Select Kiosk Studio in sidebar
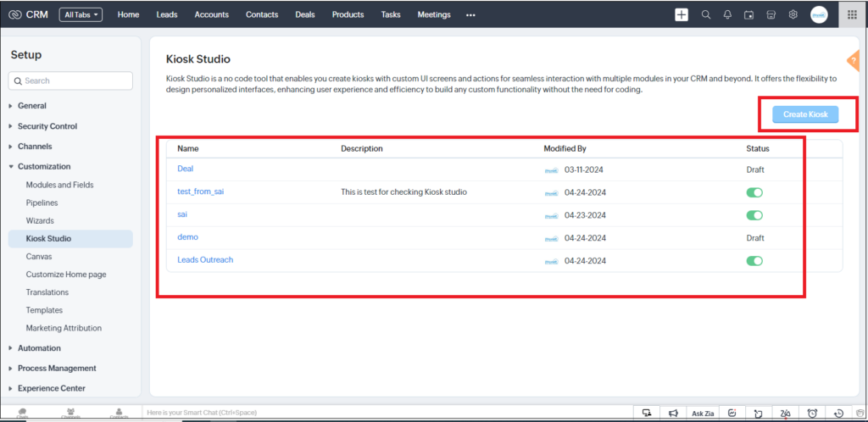The image size is (868, 422). point(70,239)
